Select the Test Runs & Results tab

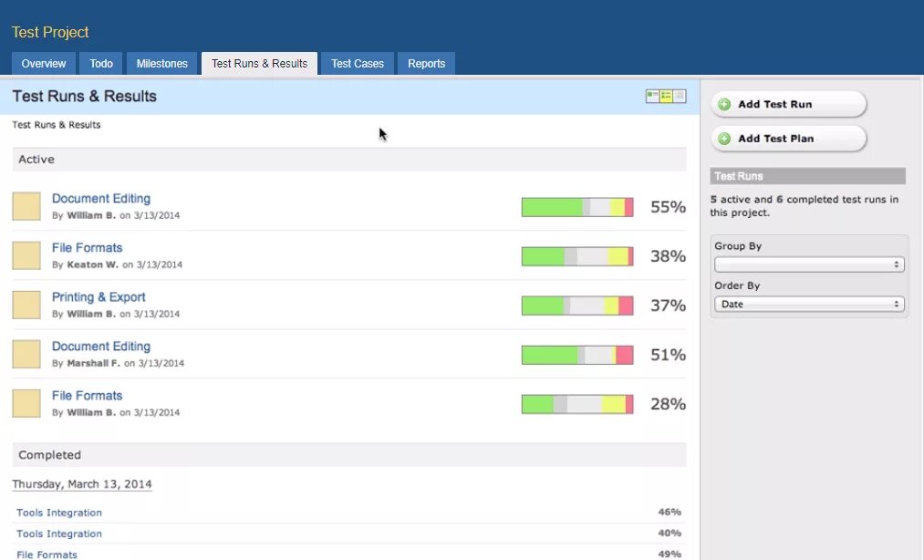click(x=259, y=64)
